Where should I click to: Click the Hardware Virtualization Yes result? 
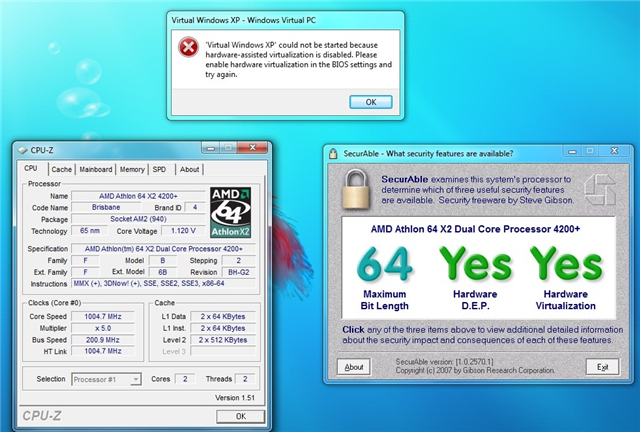(x=566, y=278)
